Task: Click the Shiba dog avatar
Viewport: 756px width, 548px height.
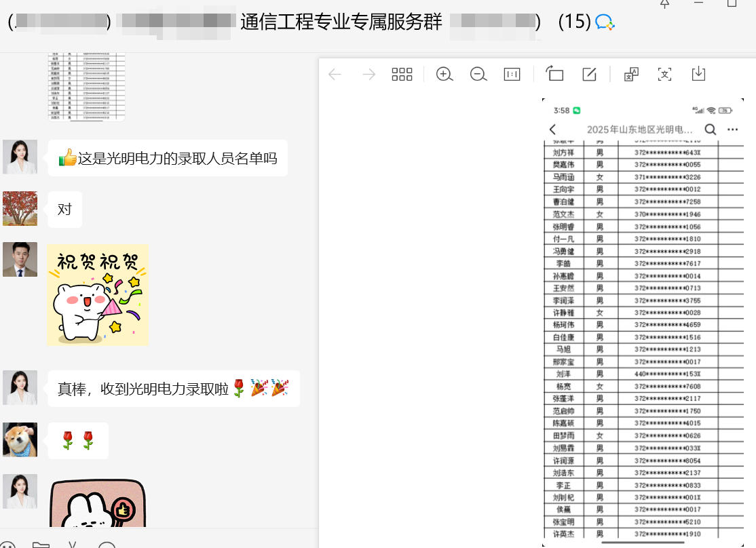Action: click(20, 439)
